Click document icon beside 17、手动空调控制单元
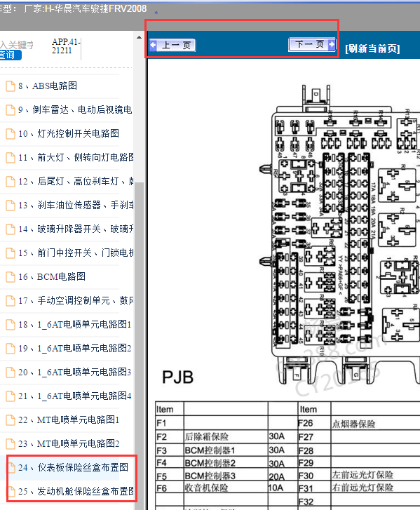 (x=11, y=301)
